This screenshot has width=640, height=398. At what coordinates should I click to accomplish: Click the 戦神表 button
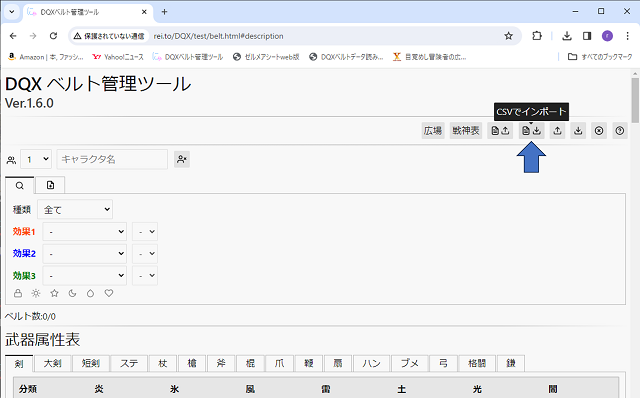point(466,131)
